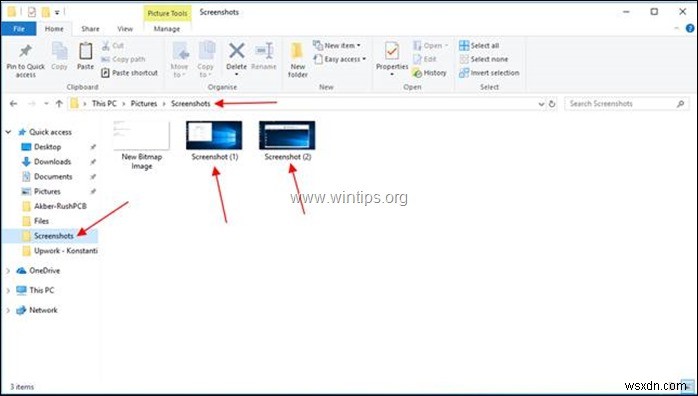
Task: Click Copy path in ribbon
Action: click(x=123, y=59)
